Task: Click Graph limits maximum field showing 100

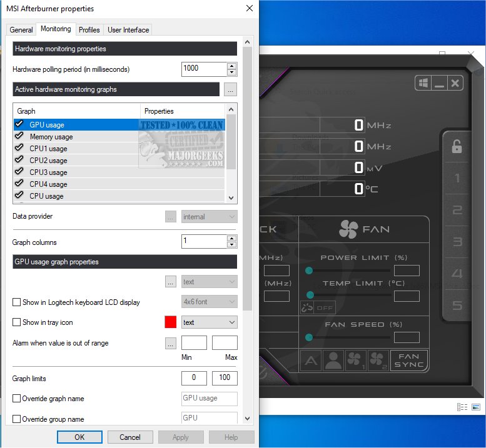Action: coord(225,378)
